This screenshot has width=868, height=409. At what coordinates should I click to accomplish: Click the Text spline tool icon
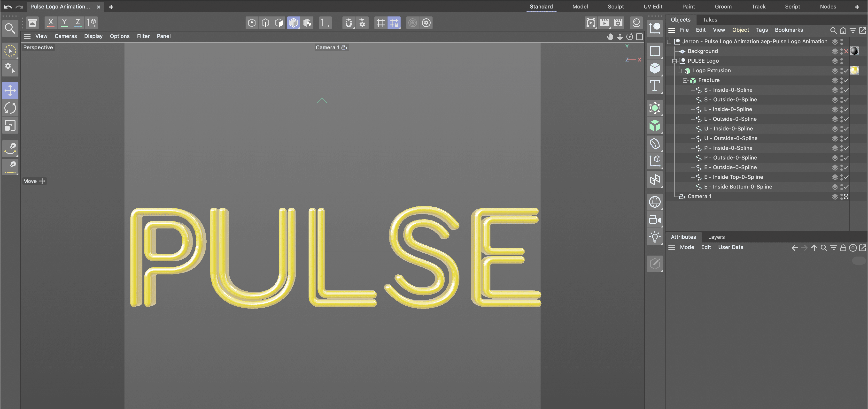point(654,86)
